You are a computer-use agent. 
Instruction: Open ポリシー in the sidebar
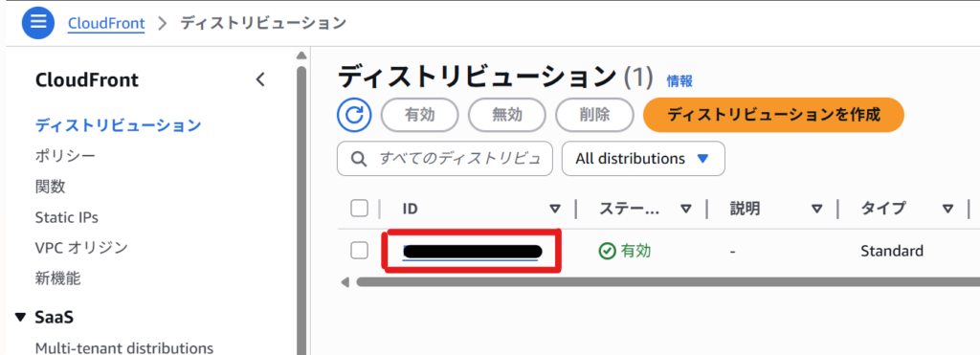click(x=66, y=156)
